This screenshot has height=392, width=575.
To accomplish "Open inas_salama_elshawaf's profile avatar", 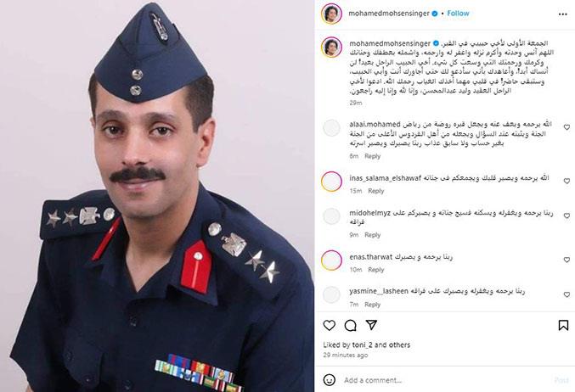I will coord(331,181).
